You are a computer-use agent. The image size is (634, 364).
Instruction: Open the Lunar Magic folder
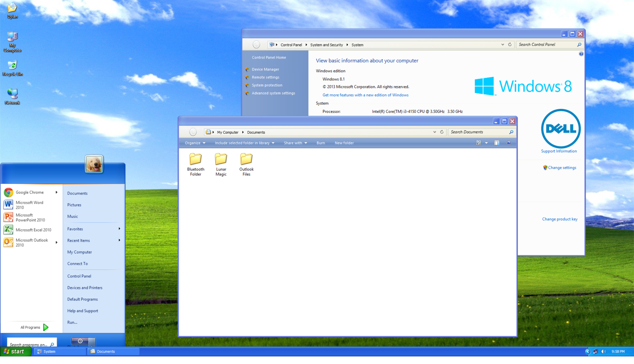pos(221,164)
